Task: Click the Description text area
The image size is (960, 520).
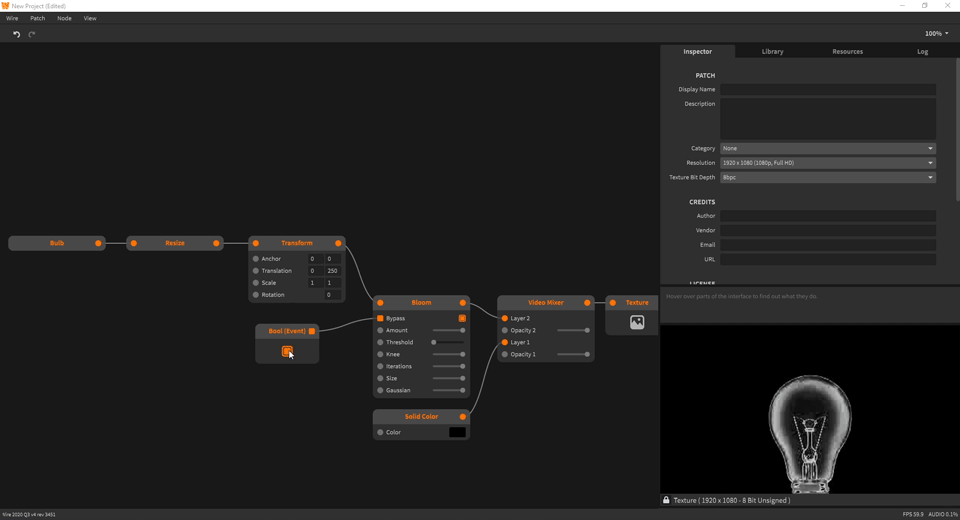Action: tap(828, 119)
